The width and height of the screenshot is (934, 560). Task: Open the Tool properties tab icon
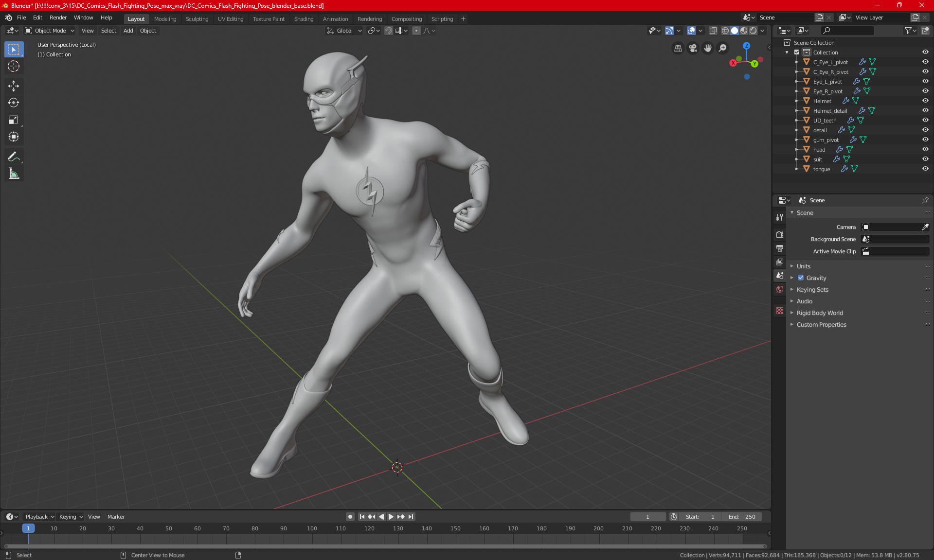click(x=780, y=217)
